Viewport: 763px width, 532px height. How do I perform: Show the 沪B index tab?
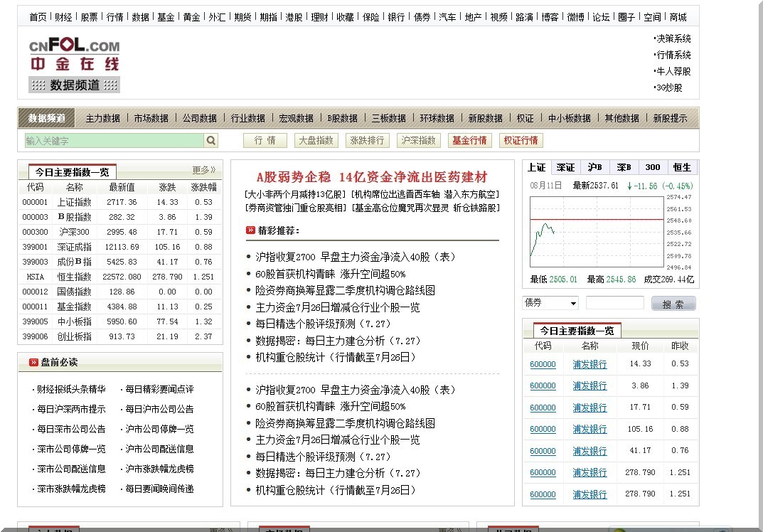[x=594, y=168]
